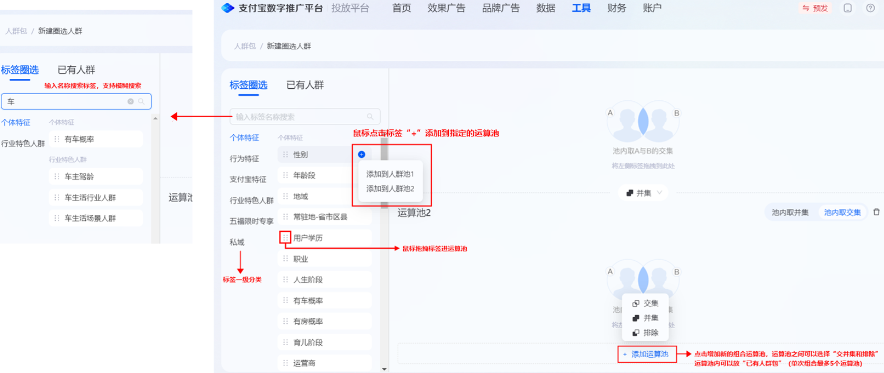Image resolution: width=884 pixels, height=373 pixels.
Task: Open the 效果广告 nav menu
Action: [x=446, y=8]
